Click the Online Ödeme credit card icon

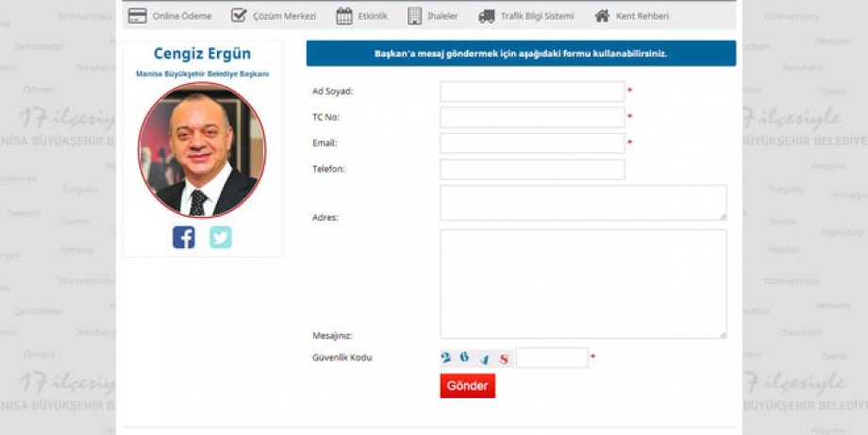click(x=138, y=16)
